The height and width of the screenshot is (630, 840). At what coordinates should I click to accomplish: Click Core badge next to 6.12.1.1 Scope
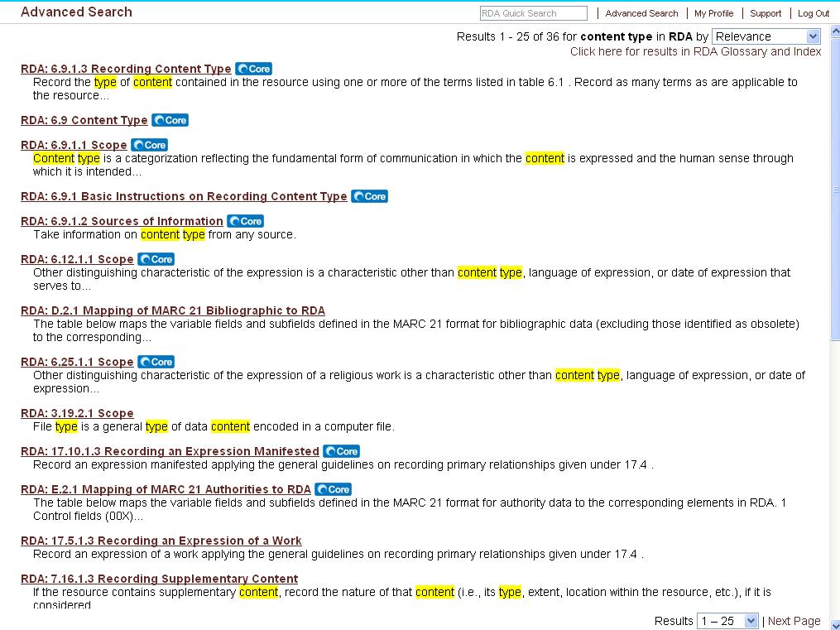point(156,259)
